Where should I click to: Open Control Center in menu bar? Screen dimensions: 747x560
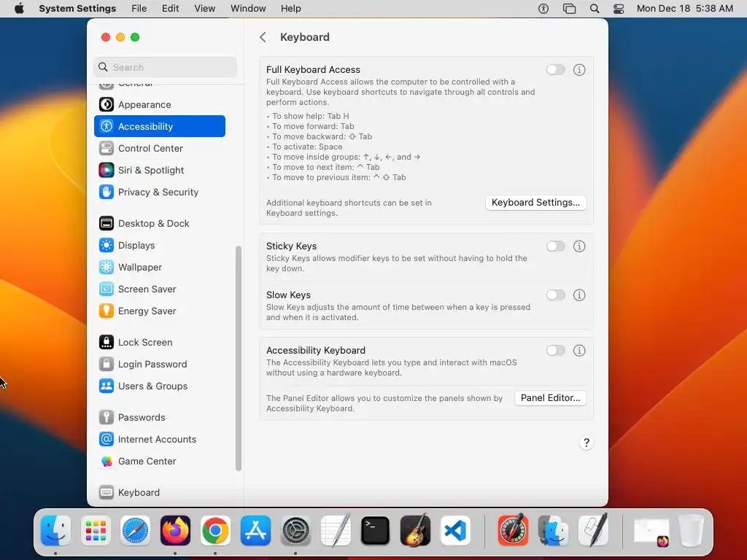(x=619, y=9)
